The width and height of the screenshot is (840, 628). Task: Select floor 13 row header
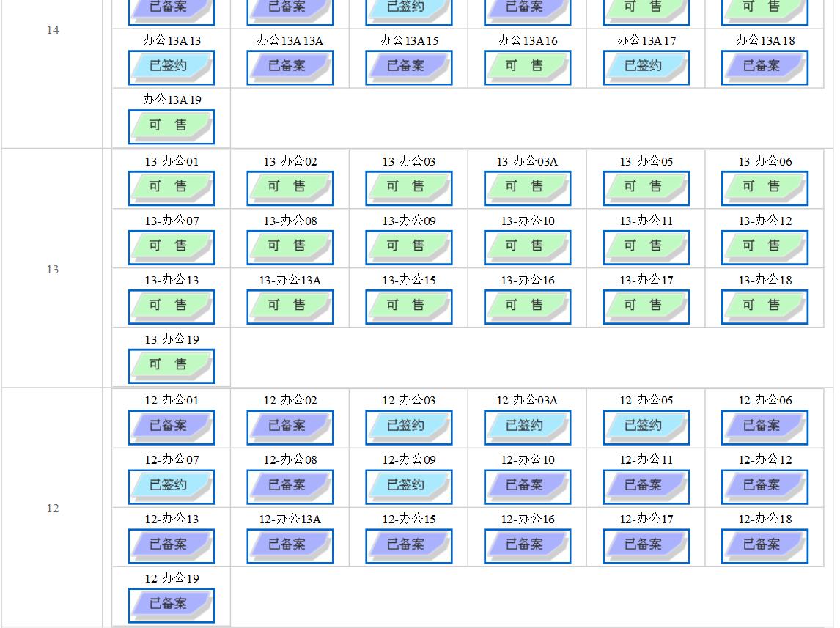pos(52,270)
